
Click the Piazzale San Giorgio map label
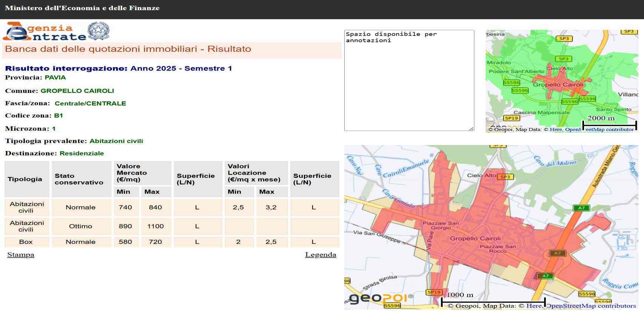(441, 225)
